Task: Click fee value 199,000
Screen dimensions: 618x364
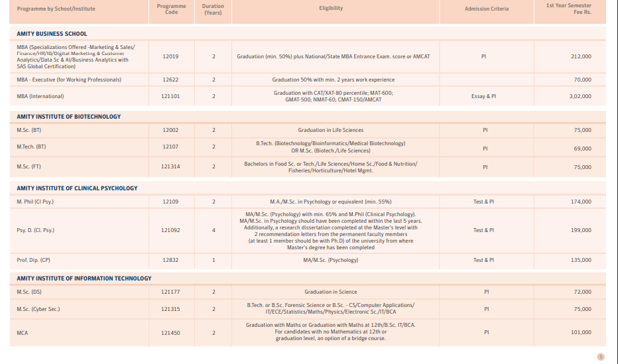Action: tap(581, 230)
